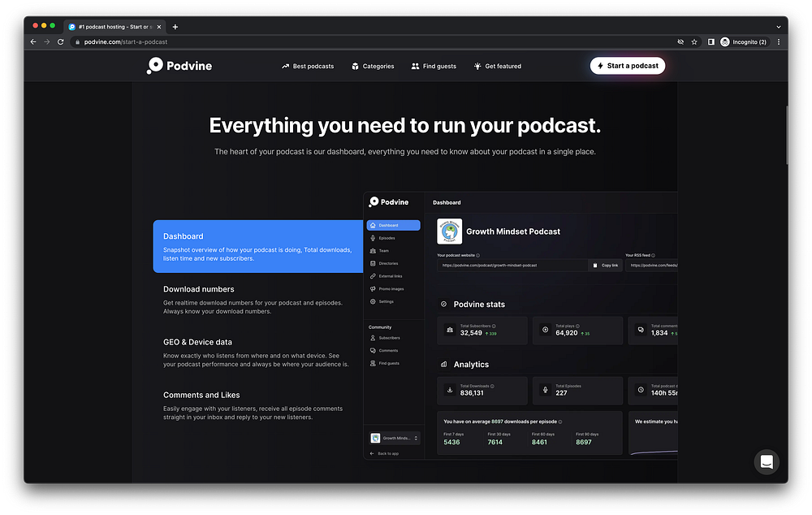
Task: Click the RSS feed URL field
Action: point(651,266)
